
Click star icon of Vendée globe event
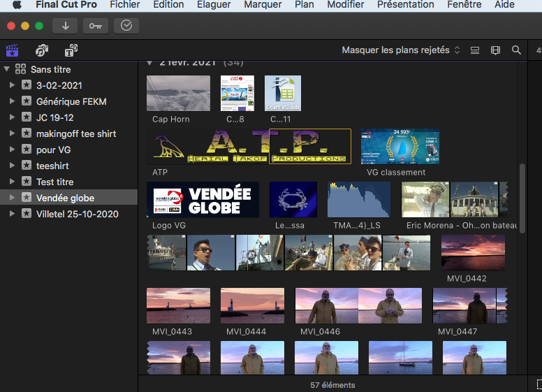[x=27, y=197]
